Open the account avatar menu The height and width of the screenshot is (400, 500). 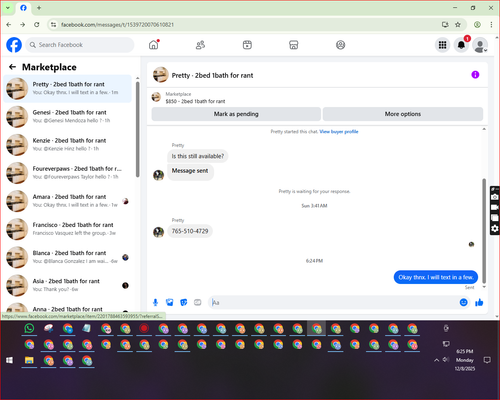pyautogui.click(x=480, y=45)
